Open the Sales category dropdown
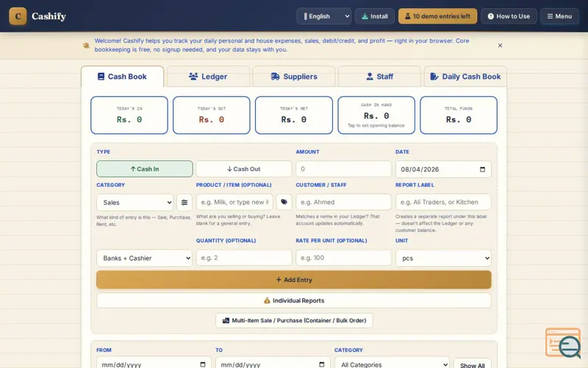This screenshot has height=368, width=588. tap(135, 202)
